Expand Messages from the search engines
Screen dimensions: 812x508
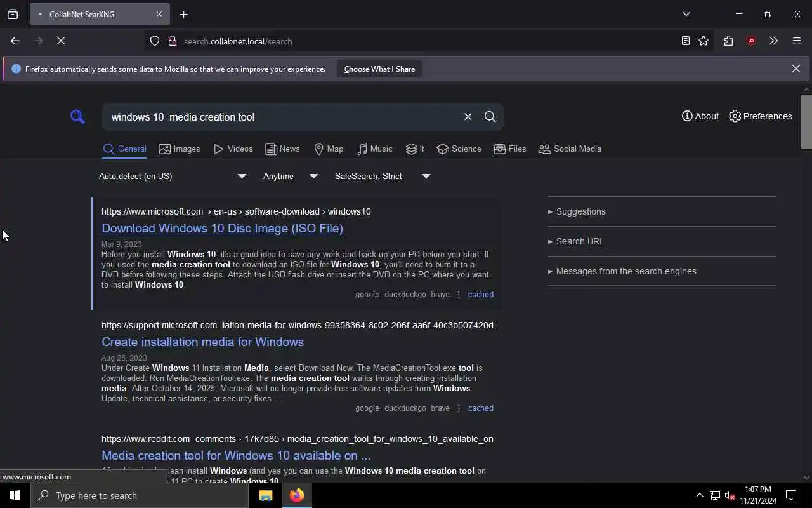(622, 271)
